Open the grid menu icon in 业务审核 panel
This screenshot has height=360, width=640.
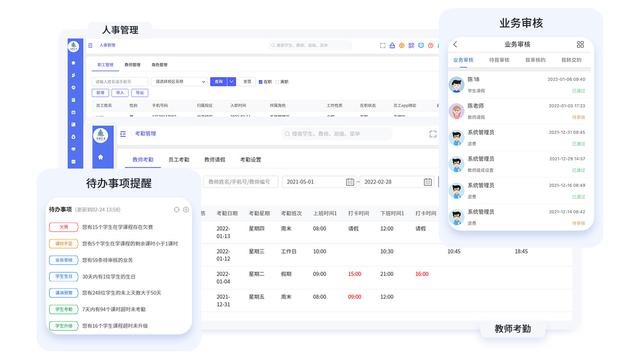(580, 44)
